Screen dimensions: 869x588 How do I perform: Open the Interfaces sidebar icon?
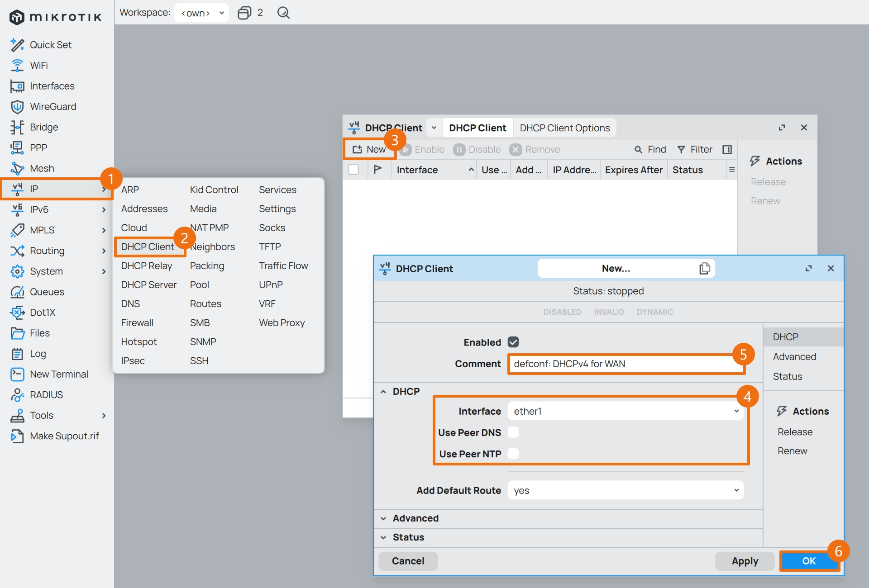click(17, 86)
